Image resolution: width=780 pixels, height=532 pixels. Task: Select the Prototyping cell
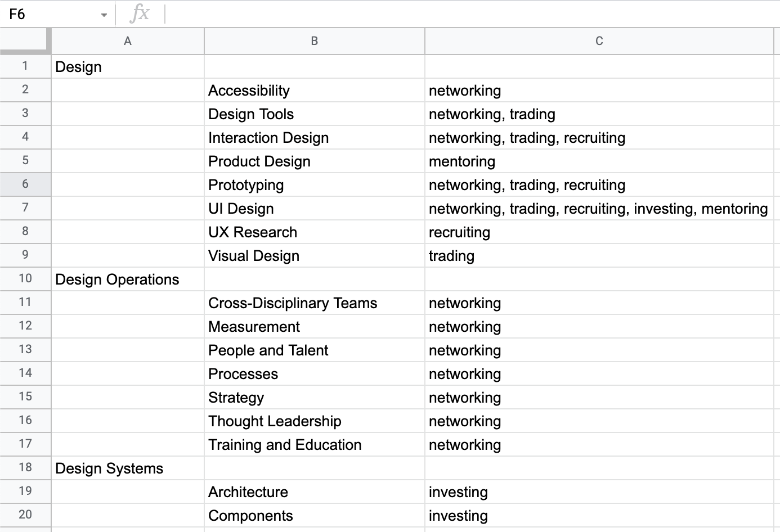click(x=315, y=185)
